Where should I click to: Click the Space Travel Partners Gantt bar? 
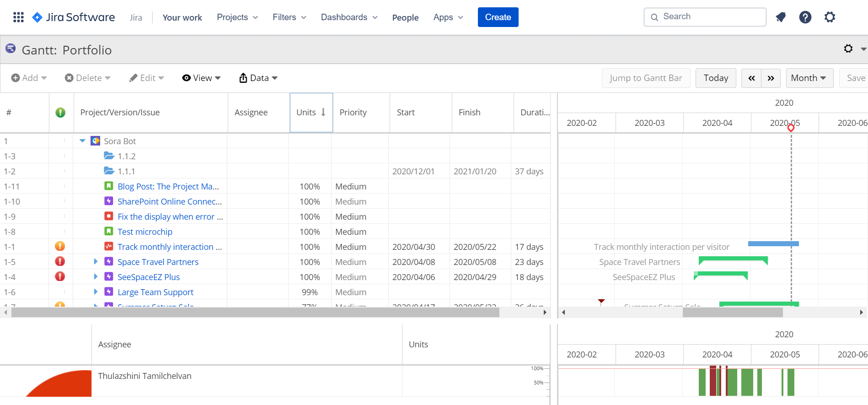[733, 260]
